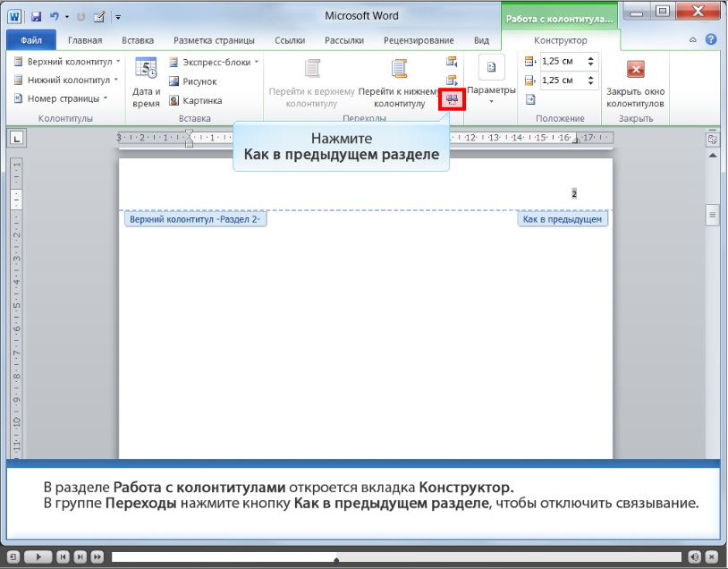Screen dimensions: 728x569
Task: Click Перейти к верхнему колонтитулу
Action: 311,83
